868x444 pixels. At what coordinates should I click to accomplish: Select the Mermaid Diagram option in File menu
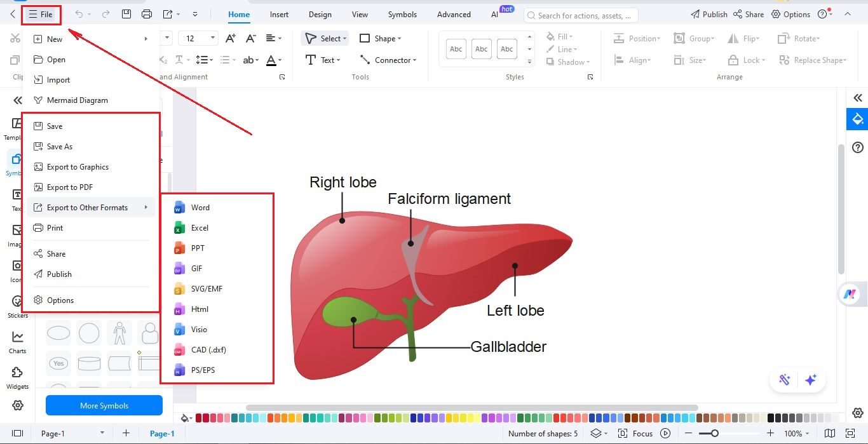[x=78, y=100]
